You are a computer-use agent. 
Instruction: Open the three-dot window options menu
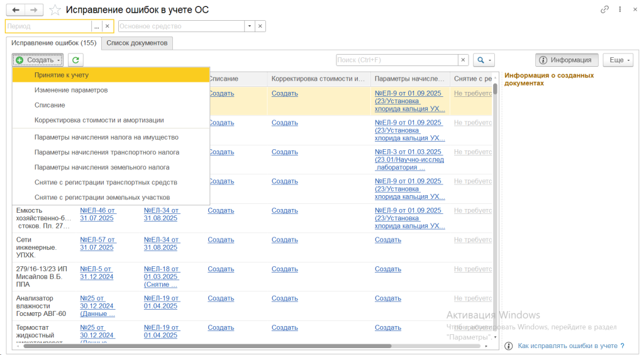(x=619, y=10)
